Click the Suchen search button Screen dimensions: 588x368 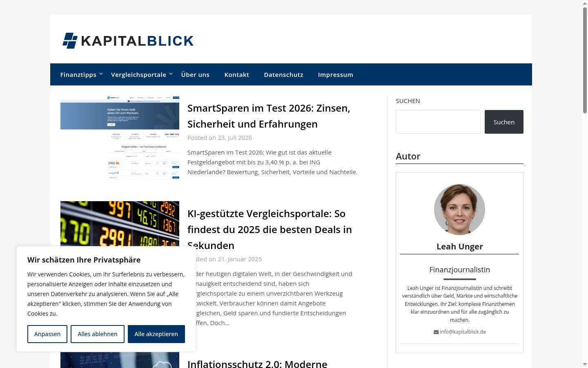tap(504, 122)
